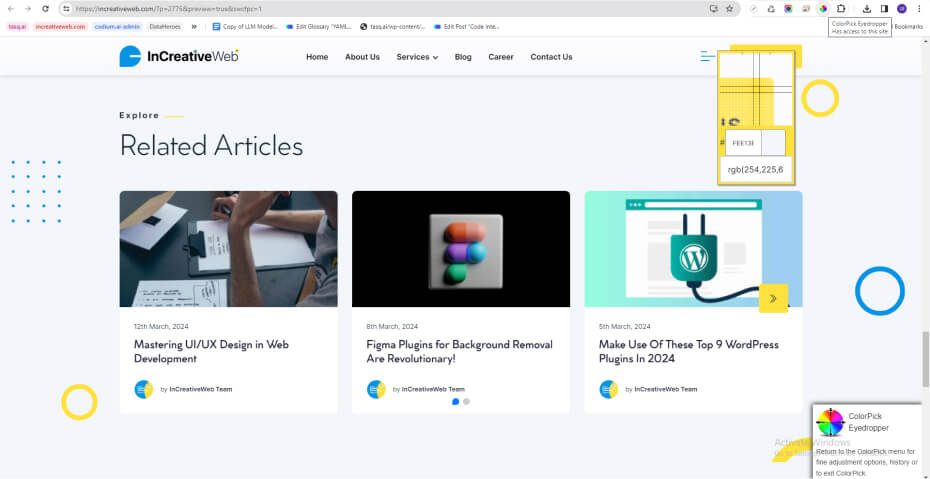Image resolution: width=930 pixels, height=479 pixels.
Task: Open the Extensions puzzle-piece icon
Action: [841, 8]
